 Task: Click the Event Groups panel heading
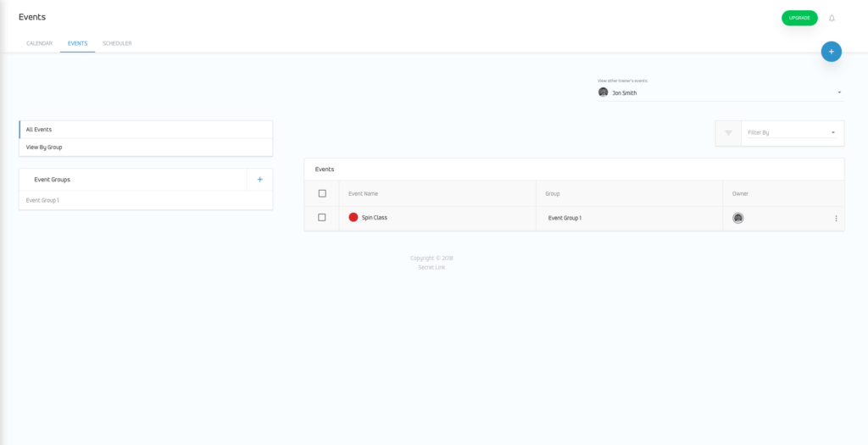point(52,180)
